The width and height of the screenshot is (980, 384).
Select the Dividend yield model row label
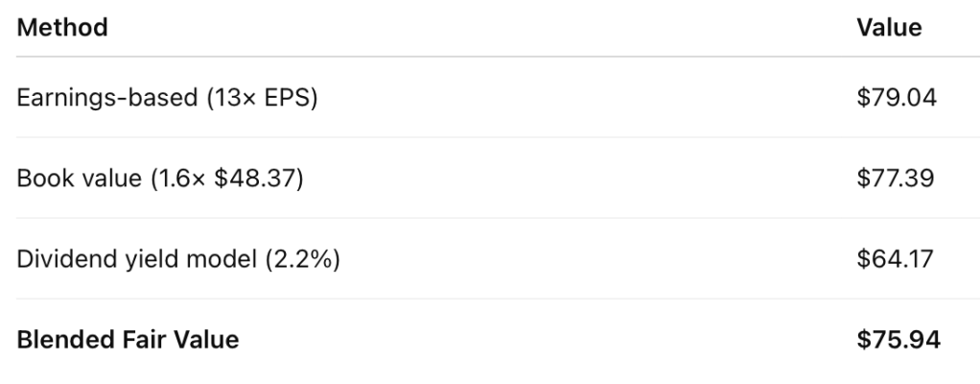pos(178,258)
